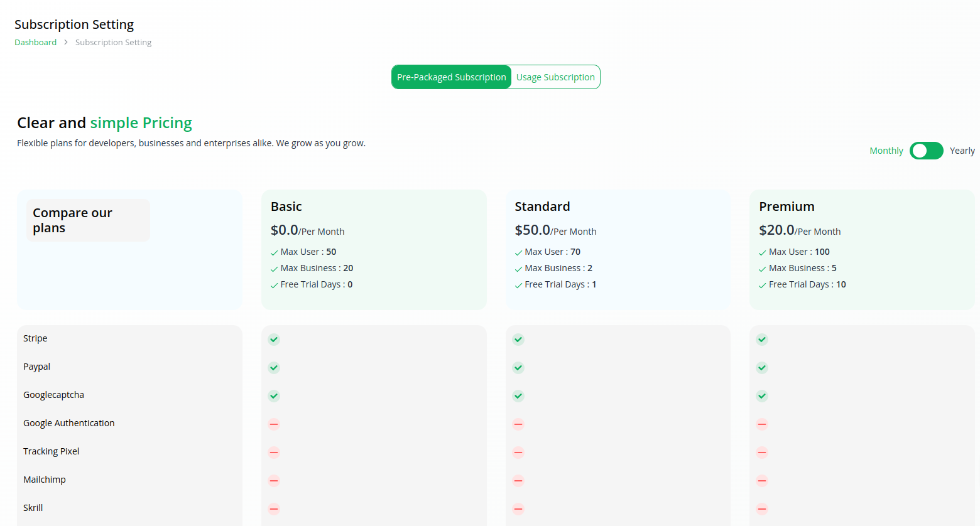Click Skrill minus icon under Premium
This screenshot has height=526, width=980.
coord(762,509)
